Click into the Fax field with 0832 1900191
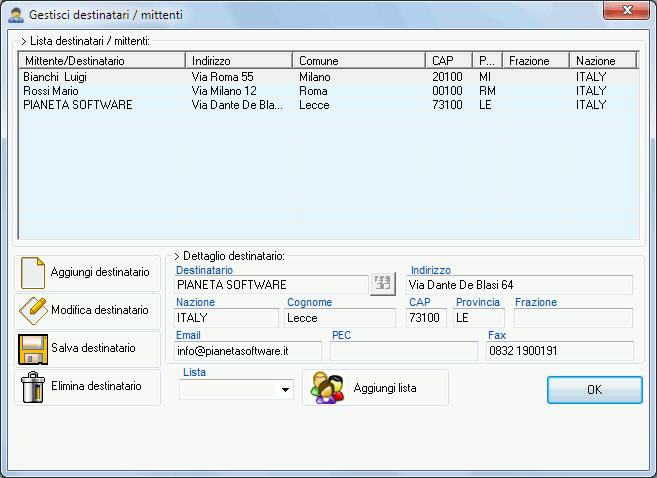The width and height of the screenshot is (657, 478). 560,351
